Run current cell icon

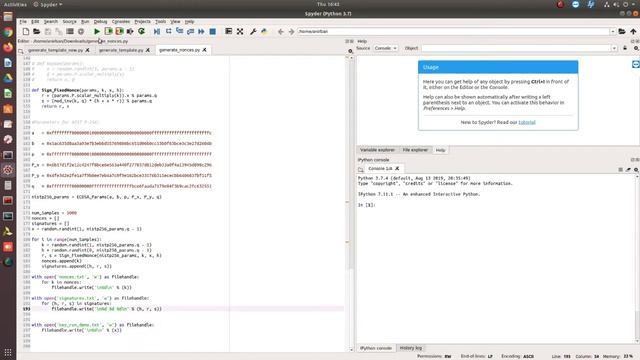point(108,31)
